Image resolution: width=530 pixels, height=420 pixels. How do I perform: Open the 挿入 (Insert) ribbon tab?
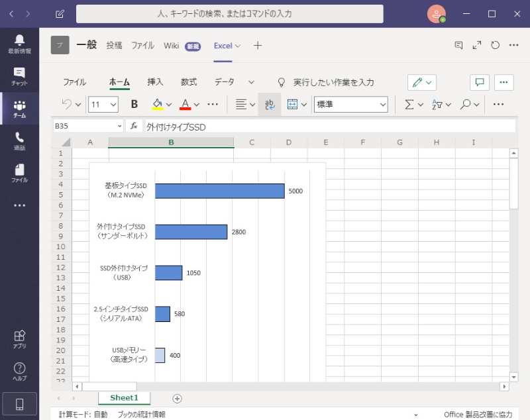pyautogui.click(x=155, y=82)
